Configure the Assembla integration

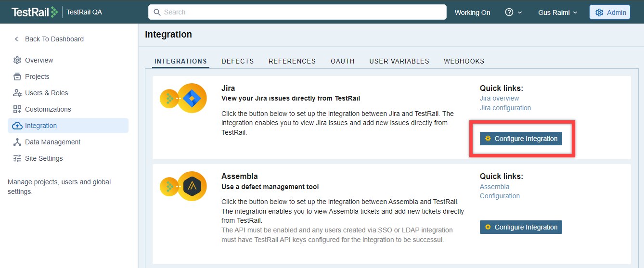coord(521,227)
